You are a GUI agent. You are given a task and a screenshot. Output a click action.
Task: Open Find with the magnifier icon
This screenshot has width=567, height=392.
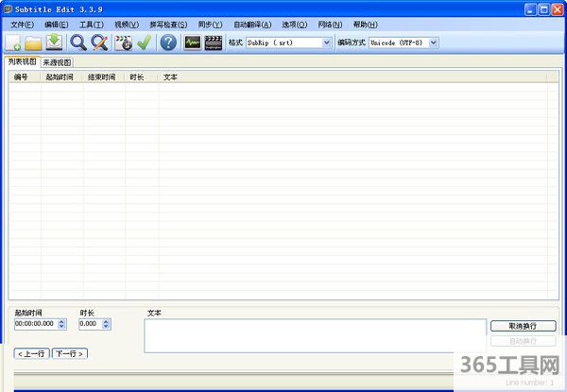click(x=78, y=43)
